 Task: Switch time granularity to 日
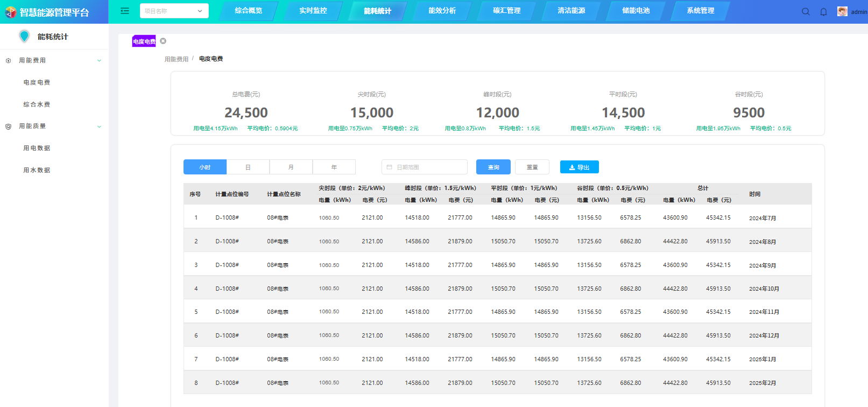(248, 167)
